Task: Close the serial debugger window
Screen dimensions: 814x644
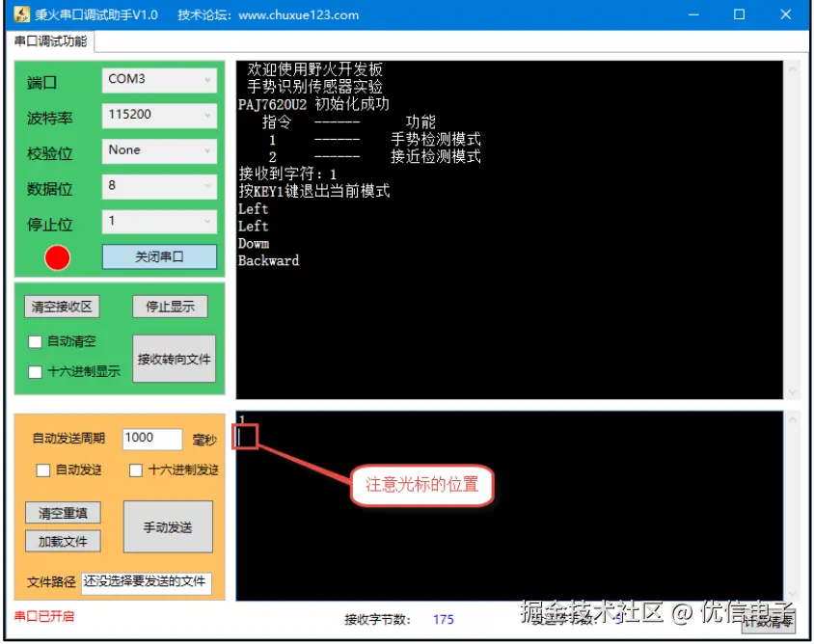Action: click(x=785, y=14)
